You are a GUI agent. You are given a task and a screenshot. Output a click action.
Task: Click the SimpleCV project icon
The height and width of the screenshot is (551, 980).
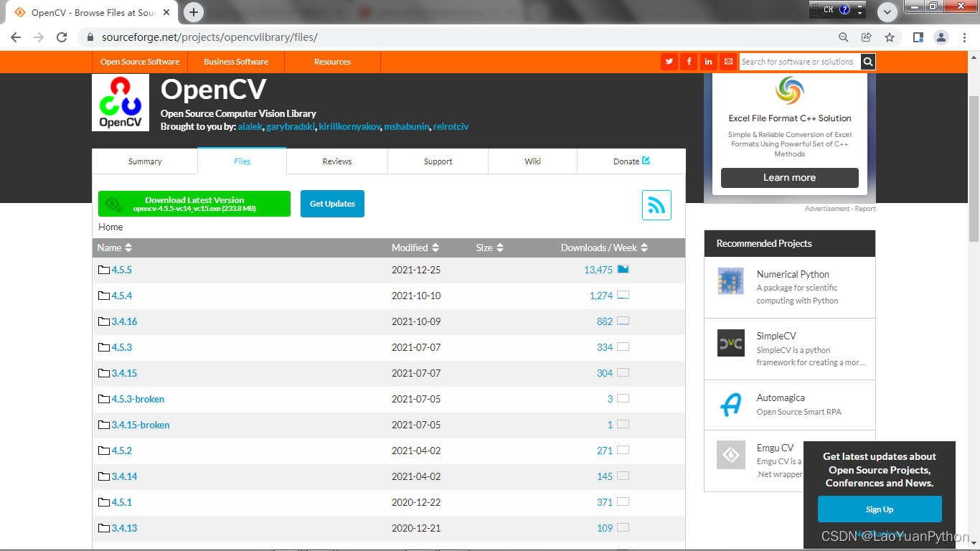pos(730,343)
